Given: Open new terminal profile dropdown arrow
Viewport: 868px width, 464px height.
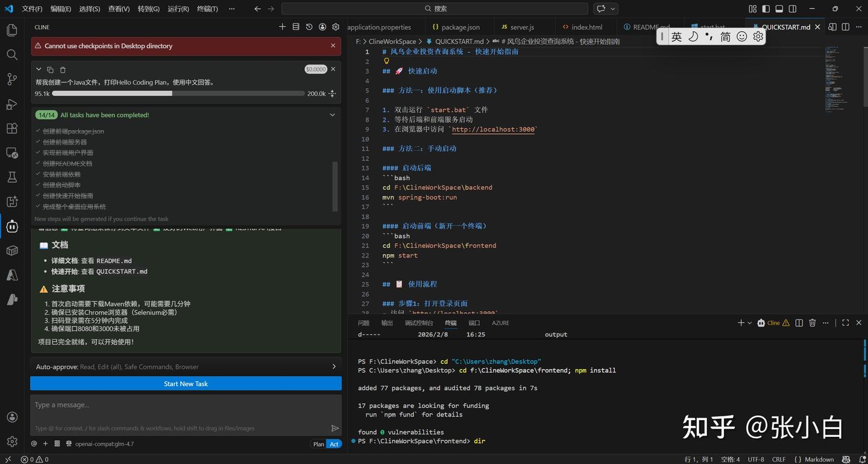Looking at the screenshot, I should [749, 323].
